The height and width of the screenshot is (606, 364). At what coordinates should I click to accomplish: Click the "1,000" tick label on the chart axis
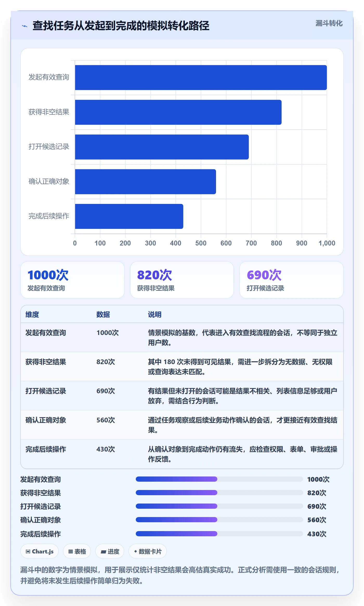pos(327,243)
